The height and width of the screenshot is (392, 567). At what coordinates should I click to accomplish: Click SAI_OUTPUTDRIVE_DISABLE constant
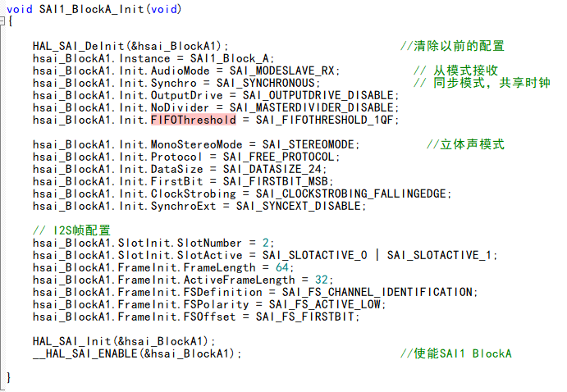pyautogui.click(x=316, y=95)
